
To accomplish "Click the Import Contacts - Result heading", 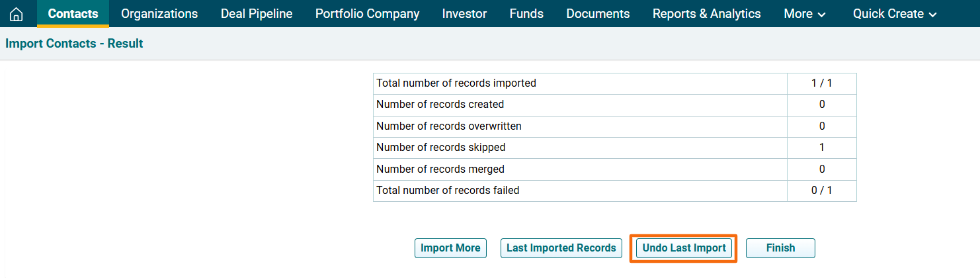I will (74, 44).
